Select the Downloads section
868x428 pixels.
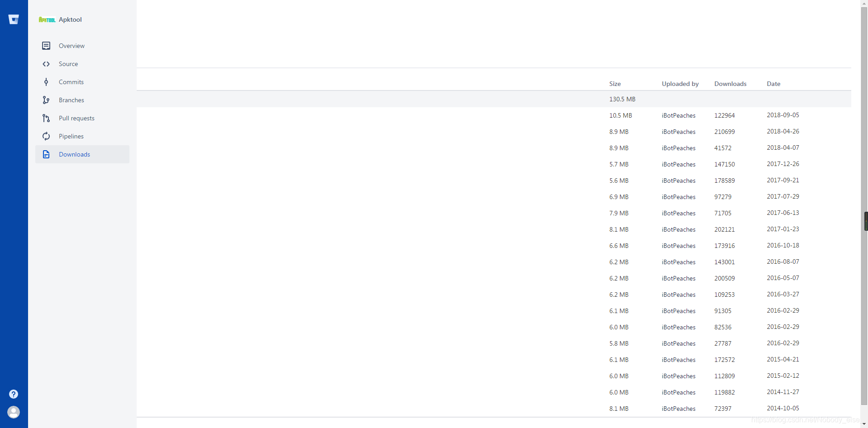tap(82, 154)
